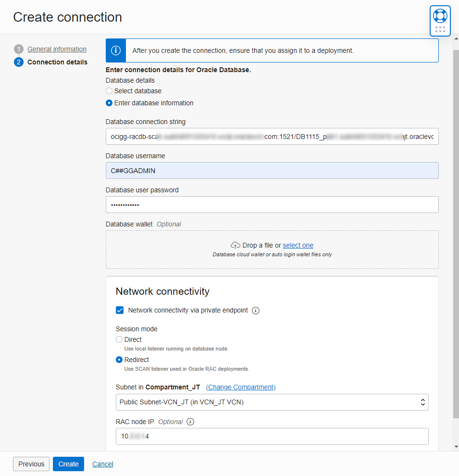This screenshot has width=459, height=476.
Task: Open the Oracle Cloud assistant widget
Action: (440, 16)
